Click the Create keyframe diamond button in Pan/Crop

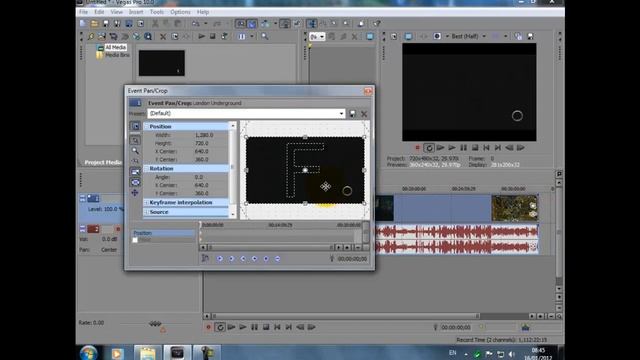(x=266, y=259)
